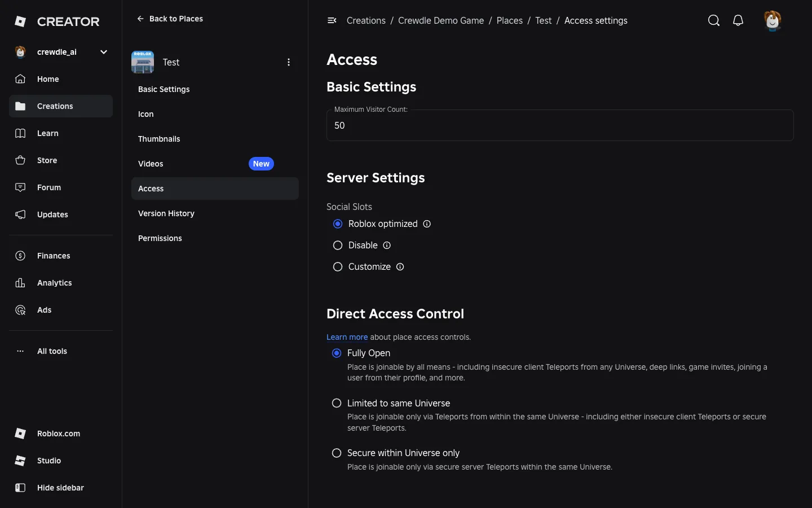Open Permissions settings page
Screen dimensions: 812x508
pyautogui.click(x=215, y=238)
